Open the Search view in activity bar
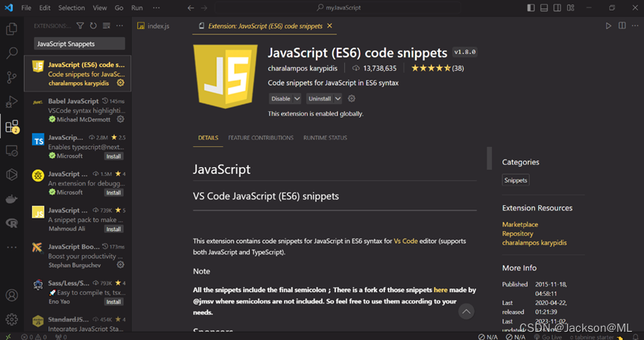The height and width of the screenshot is (340, 644). pos(11,53)
